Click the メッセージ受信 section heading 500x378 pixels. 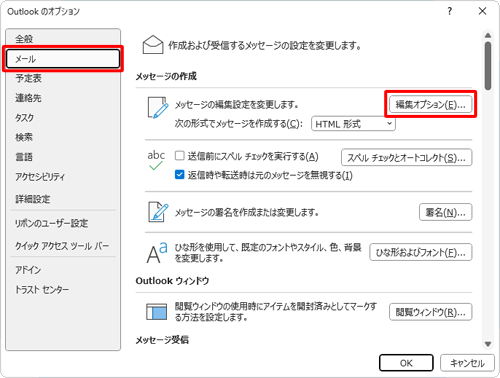coord(162,340)
